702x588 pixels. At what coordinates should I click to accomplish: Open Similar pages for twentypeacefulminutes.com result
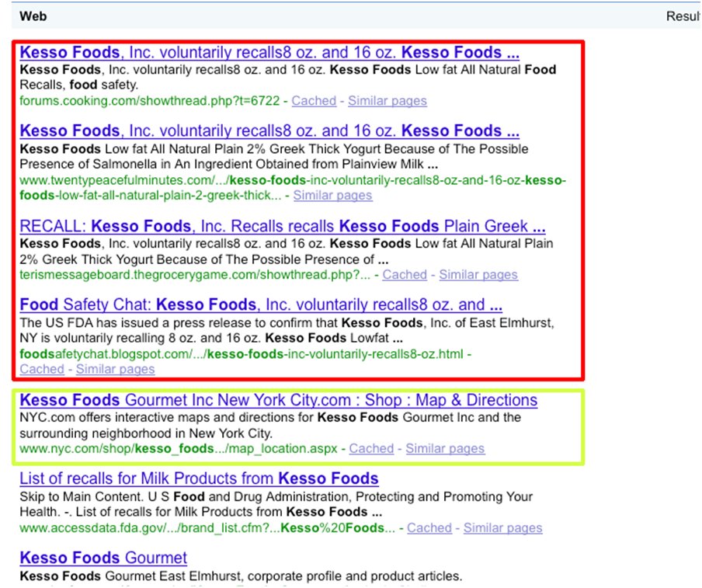pyautogui.click(x=332, y=195)
